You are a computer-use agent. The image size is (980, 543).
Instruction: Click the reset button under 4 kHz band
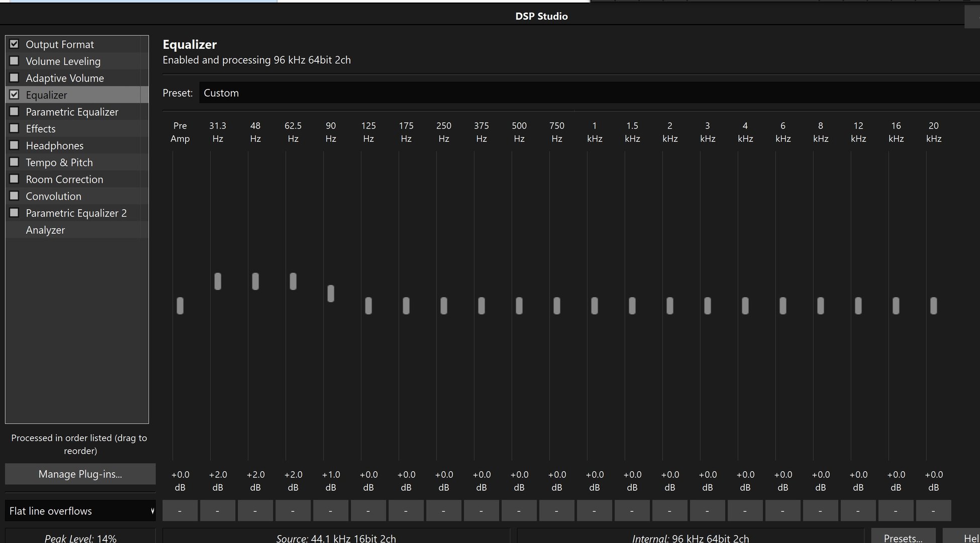point(745,510)
